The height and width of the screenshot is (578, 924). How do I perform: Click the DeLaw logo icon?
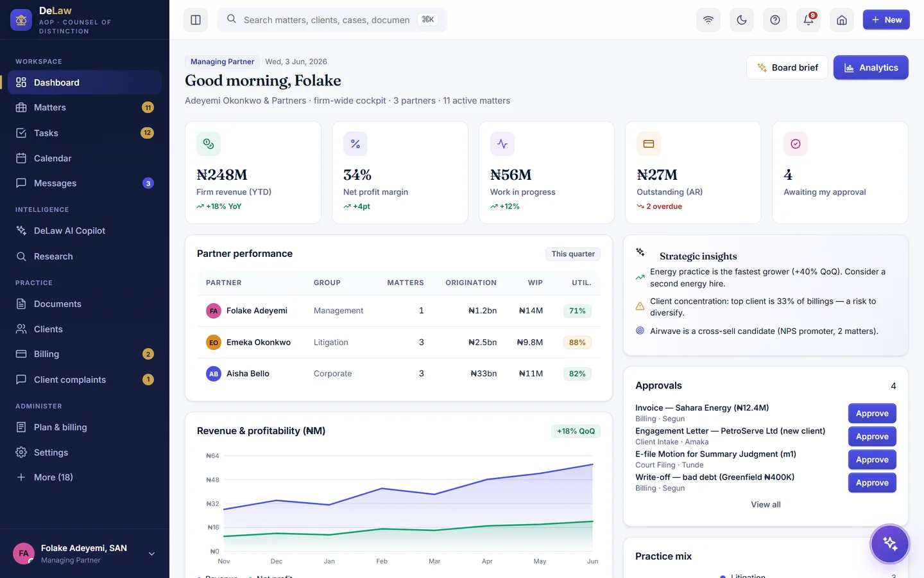coord(21,20)
